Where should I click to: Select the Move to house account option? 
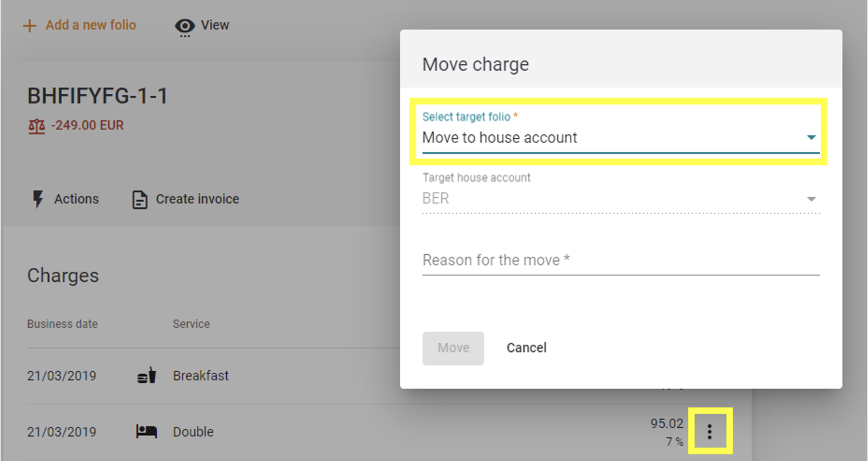click(x=500, y=137)
